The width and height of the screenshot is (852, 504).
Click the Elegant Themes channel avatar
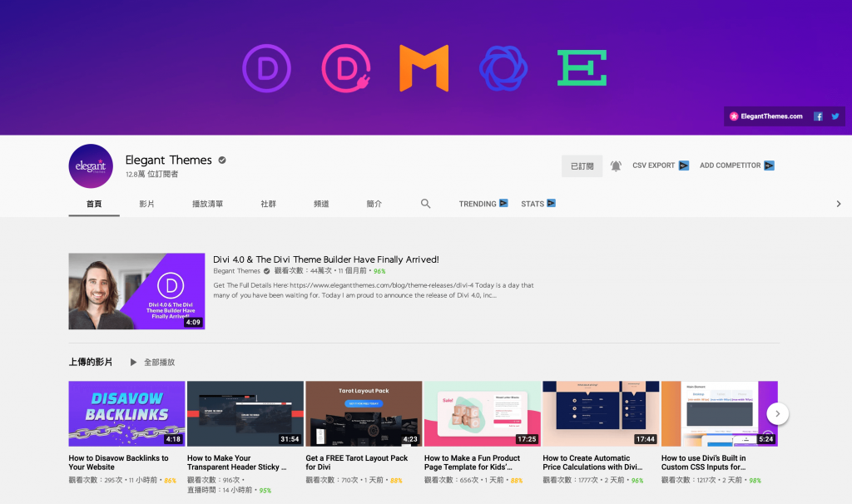coord(91,166)
